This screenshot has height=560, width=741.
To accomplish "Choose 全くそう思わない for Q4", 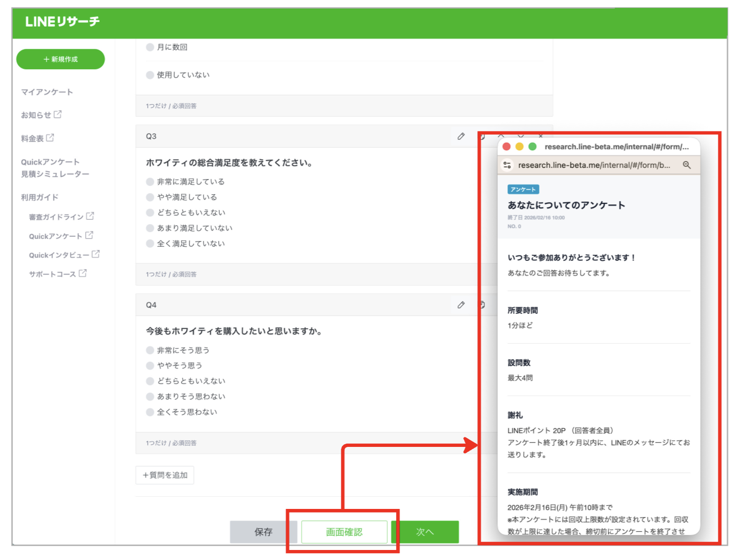I will click(150, 412).
